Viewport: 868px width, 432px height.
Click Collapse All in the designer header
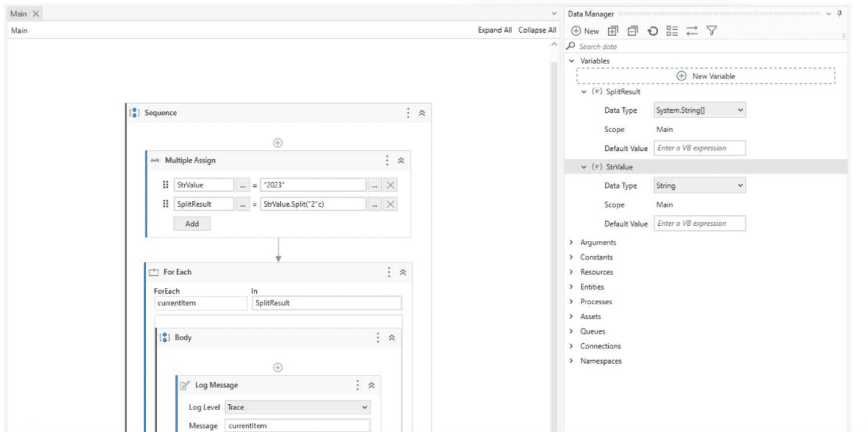point(537,30)
